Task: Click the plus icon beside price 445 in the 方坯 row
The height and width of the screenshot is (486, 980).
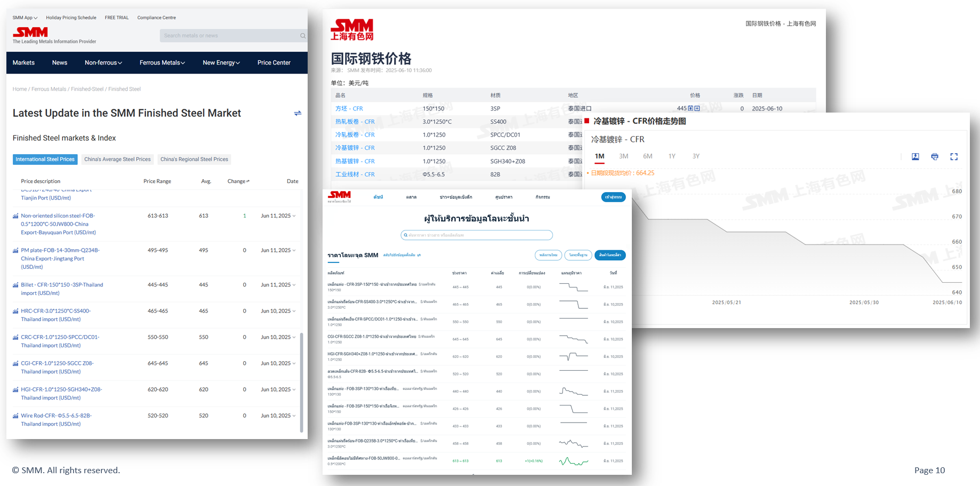Action: pos(697,108)
